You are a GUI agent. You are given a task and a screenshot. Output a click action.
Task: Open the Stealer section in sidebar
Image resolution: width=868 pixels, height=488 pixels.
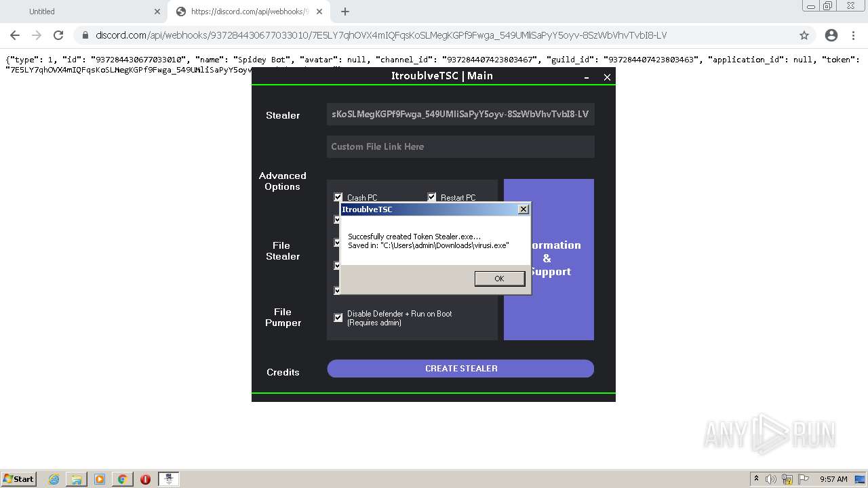tap(283, 115)
